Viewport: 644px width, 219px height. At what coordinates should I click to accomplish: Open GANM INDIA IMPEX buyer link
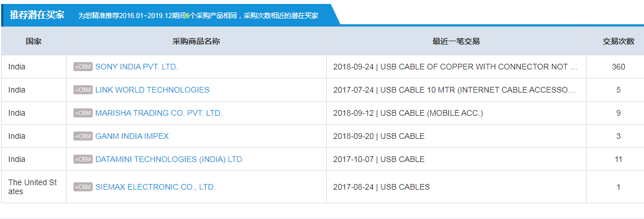[132, 136]
